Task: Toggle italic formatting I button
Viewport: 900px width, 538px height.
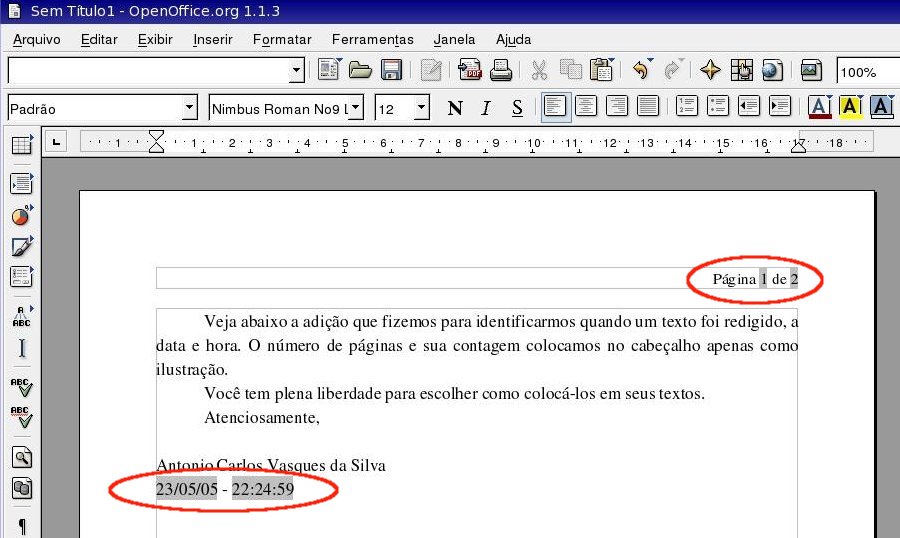Action: click(x=486, y=108)
